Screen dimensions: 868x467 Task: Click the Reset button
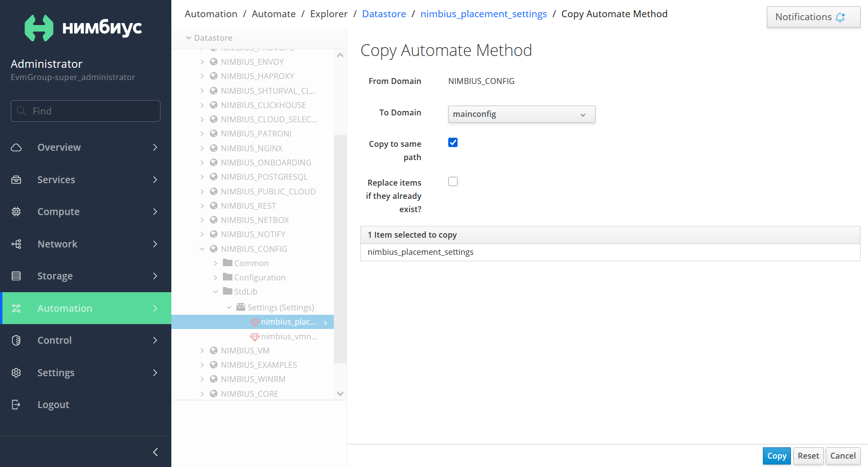click(808, 456)
